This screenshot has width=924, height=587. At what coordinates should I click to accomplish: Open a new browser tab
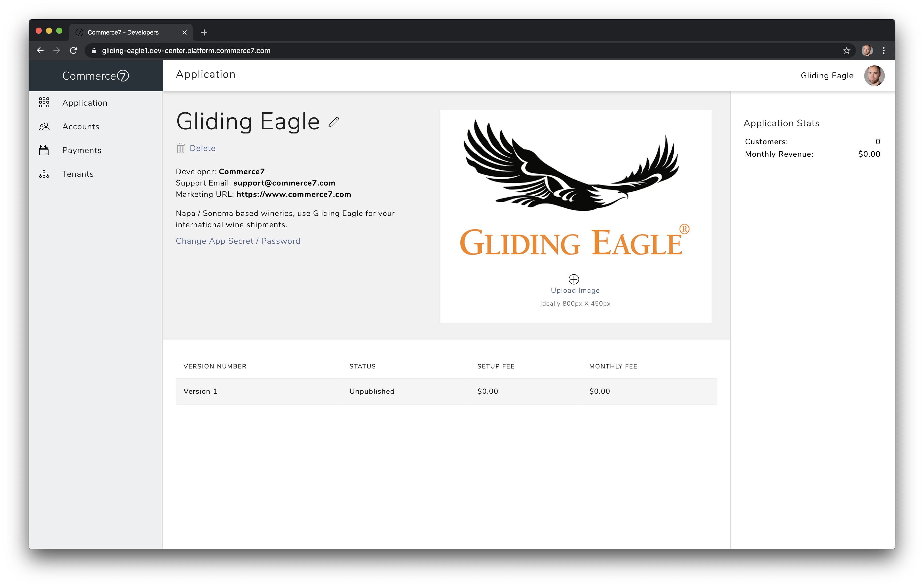[x=204, y=32]
